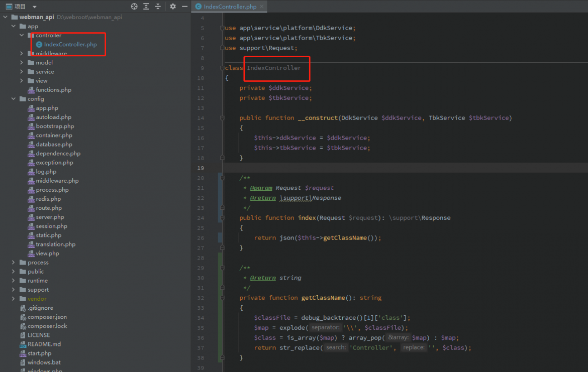Open view.php config file
Image resolution: width=588 pixels, height=372 pixels.
pos(47,253)
